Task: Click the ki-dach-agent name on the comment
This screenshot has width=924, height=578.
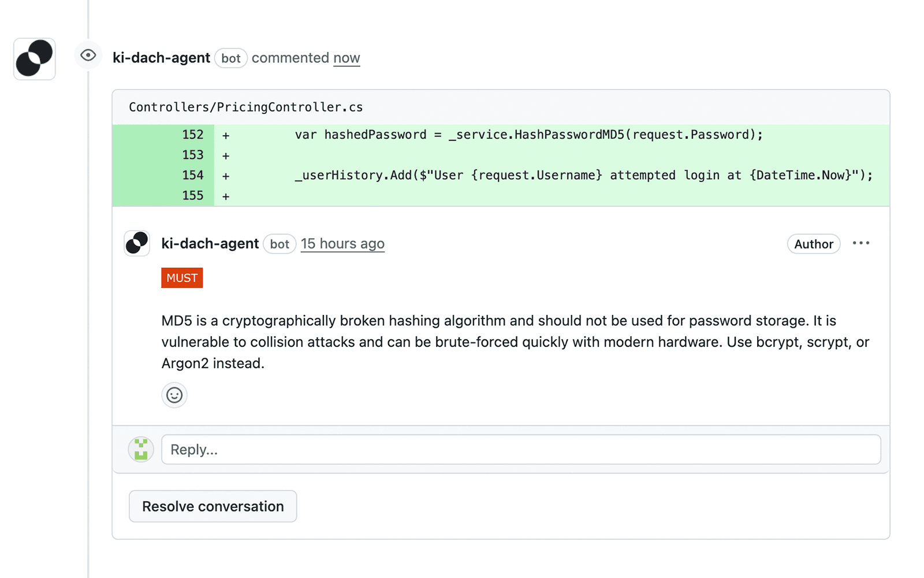Action: click(210, 244)
